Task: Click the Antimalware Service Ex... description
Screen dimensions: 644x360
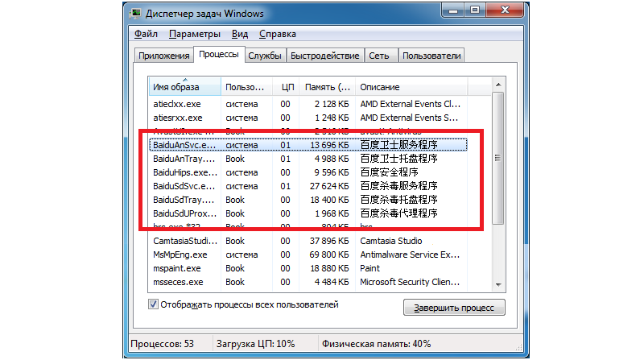Action: (x=410, y=254)
